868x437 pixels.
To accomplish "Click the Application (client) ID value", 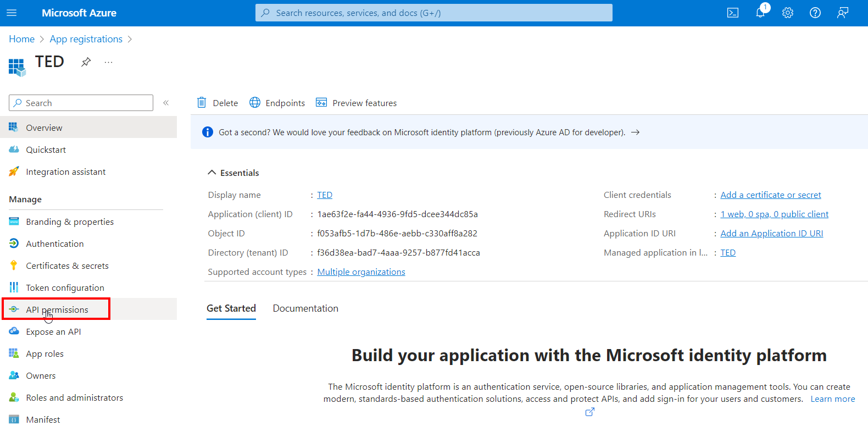I will [x=397, y=214].
